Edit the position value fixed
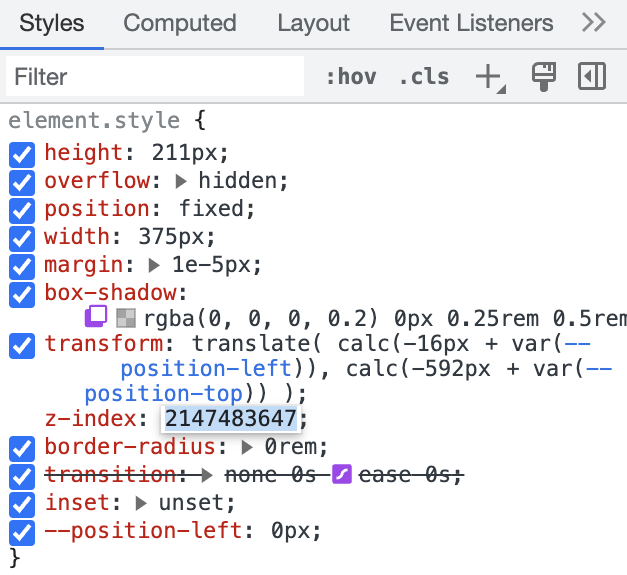Image resolution: width=627 pixels, height=575 pixels. 212,209
